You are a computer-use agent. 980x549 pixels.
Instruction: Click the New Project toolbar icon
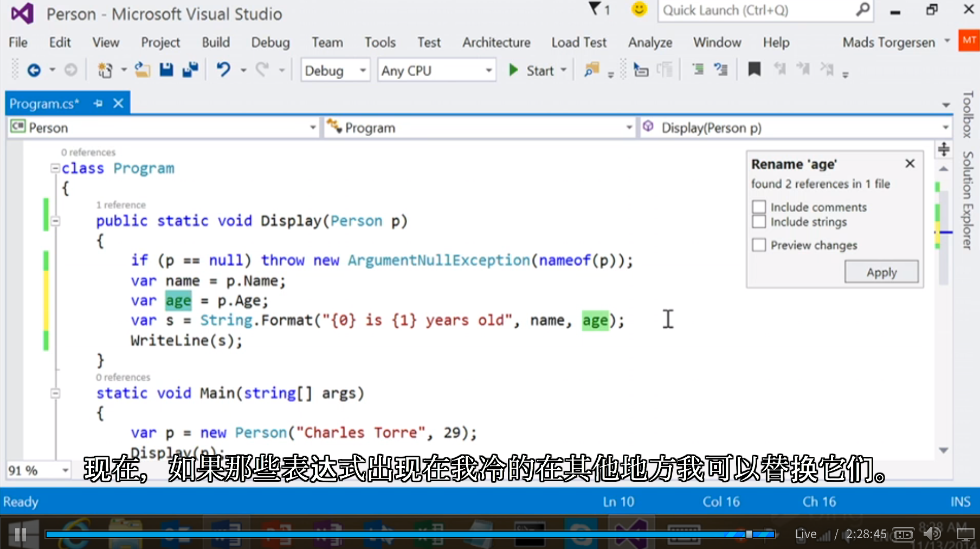pyautogui.click(x=105, y=70)
